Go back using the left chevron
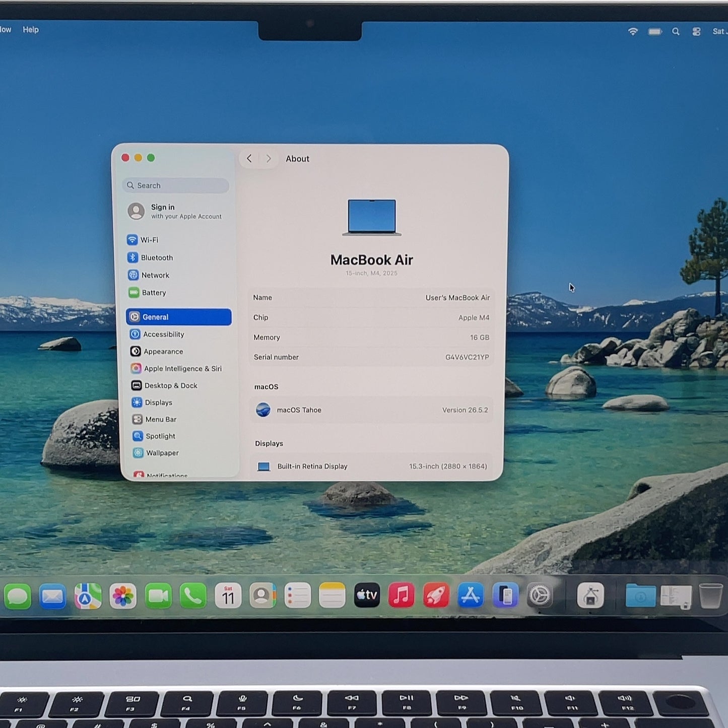Viewport: 728px width, 728px height. click(249, 158)
